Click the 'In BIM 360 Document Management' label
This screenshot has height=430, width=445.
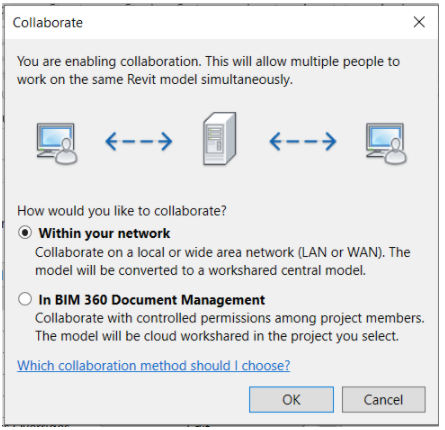152,300
